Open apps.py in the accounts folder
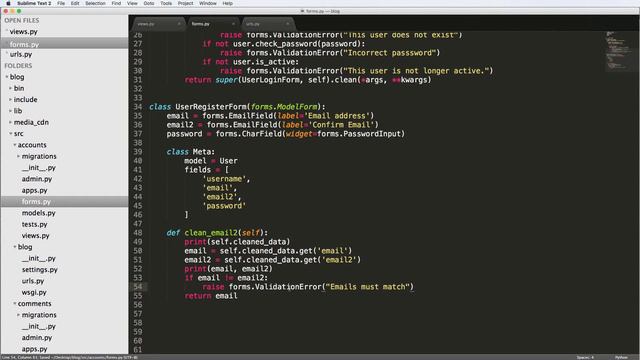Viewport: 640px width, 360px height. click(35, 190)
